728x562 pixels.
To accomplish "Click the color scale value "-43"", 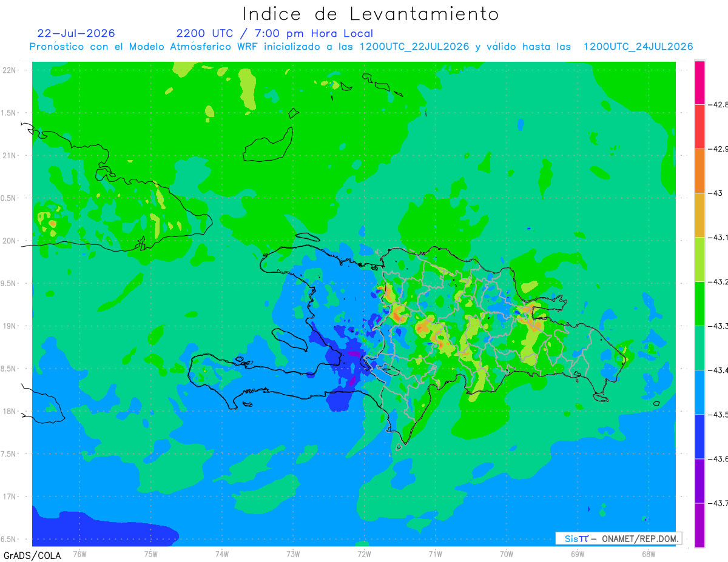I will point(716,193).
